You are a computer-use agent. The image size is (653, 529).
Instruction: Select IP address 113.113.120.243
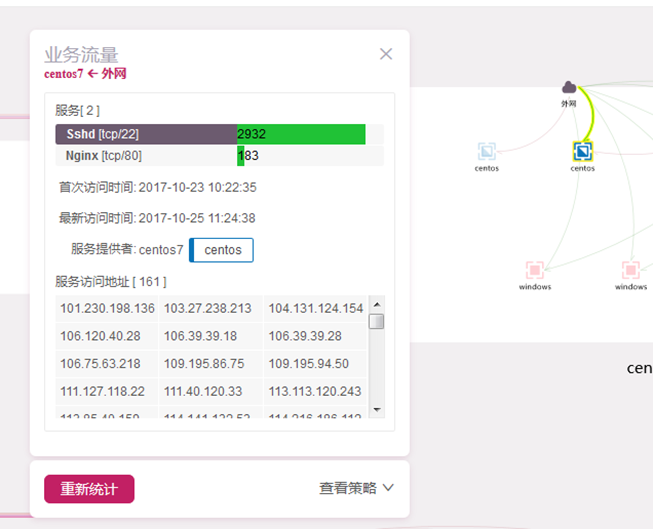click(x=315, y=392)
